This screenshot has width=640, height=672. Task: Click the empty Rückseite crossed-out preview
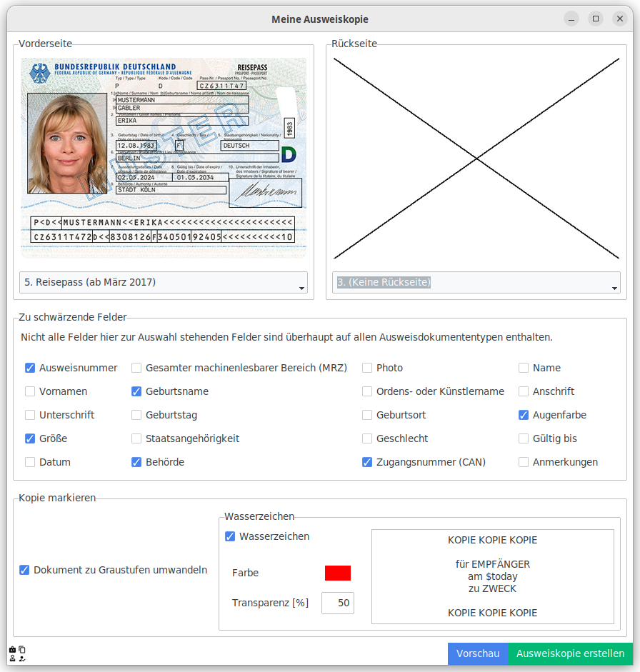tap(476, 158)
